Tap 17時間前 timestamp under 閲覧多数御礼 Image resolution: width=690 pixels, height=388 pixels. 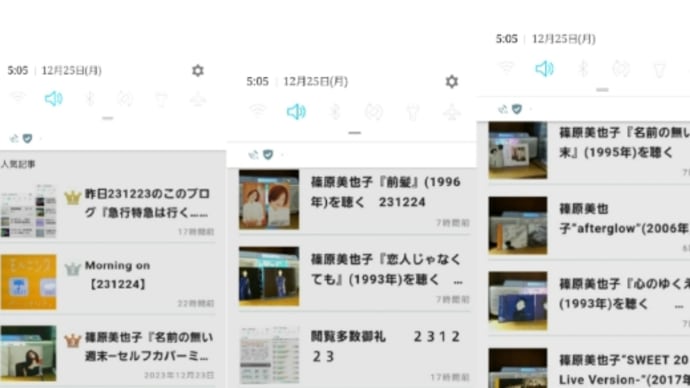click(x=450, y=377)
